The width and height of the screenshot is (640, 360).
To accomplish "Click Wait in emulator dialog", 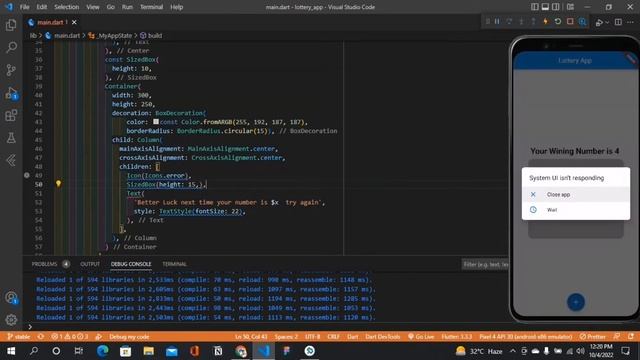I will [576, 210].
